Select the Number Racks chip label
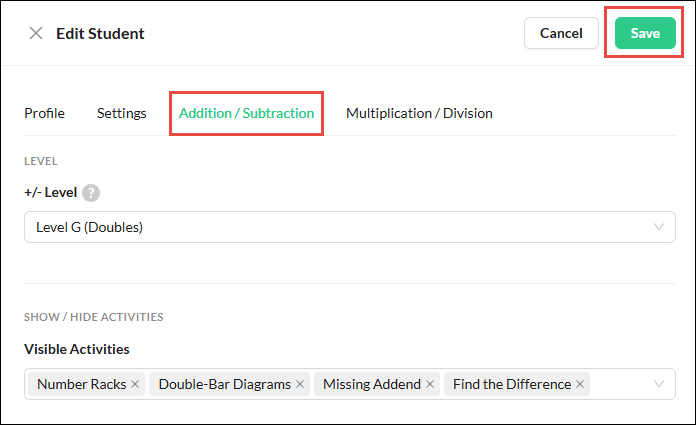Screen dimensions: 696x425 [x=82, y=384]
